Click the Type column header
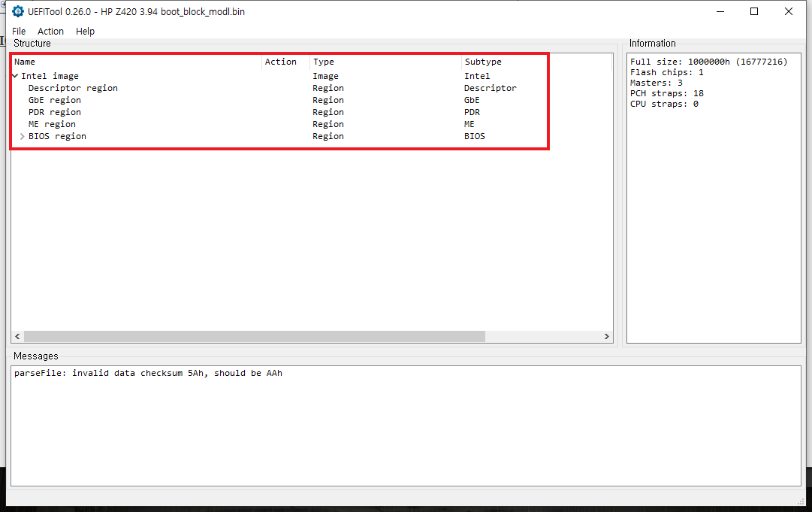Screen dimensions: 812x512 (x=386, y=62)
